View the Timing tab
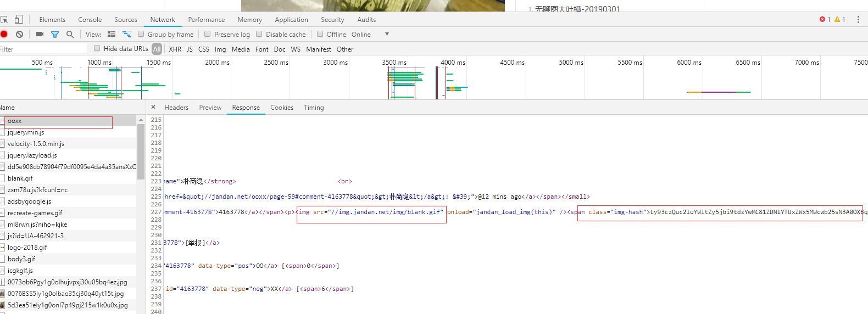The width and height of the screenshot is (868, 314). (314, 108)
